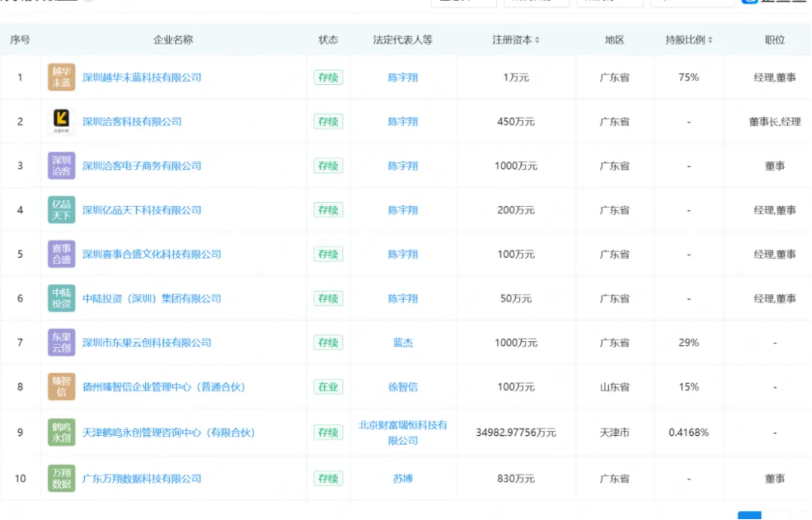This screenshot has height=520, width=812.
Task: Click the black K logo of 深圳洽客科技
Action: (x=62, y=122)
